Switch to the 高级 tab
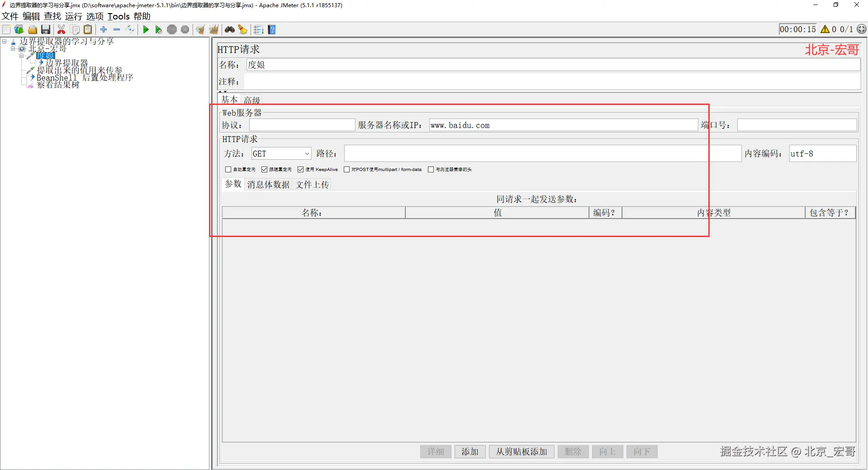This screenshot has height=470, width=868. coord(251,100)
